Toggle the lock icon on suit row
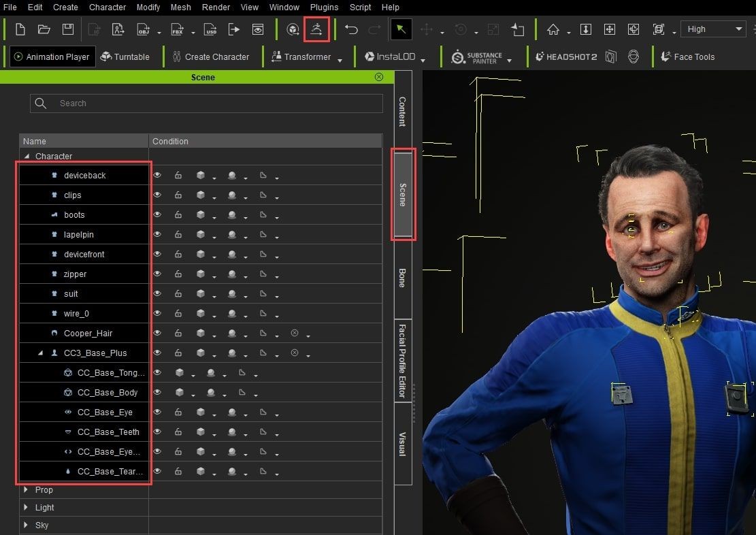 (x=178, y=294)
